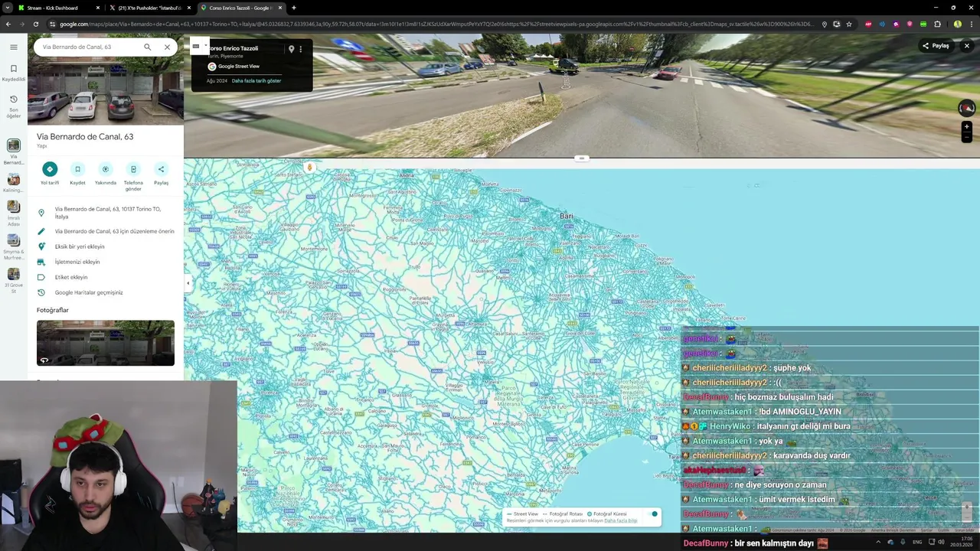Image resolution: width=980 pixels, height=551 pixels.
Task: Open the Chrome profile avatar
Action: (958, 24)
